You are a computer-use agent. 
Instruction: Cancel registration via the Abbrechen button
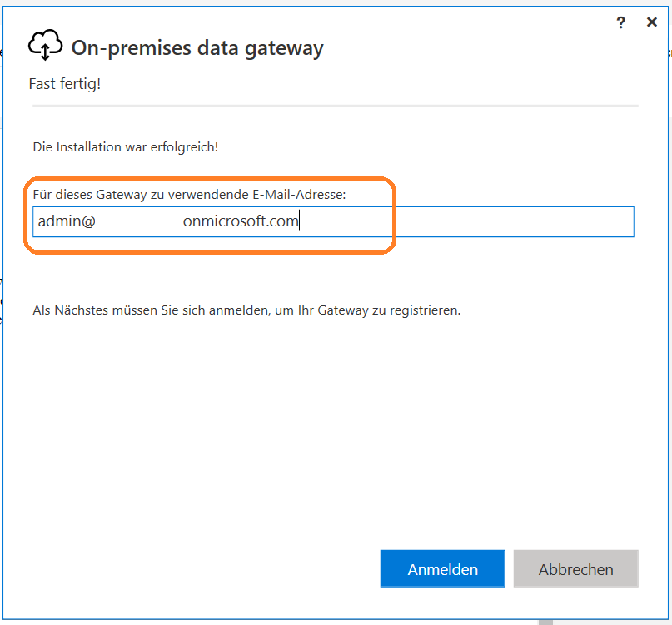tap(575, 568)
